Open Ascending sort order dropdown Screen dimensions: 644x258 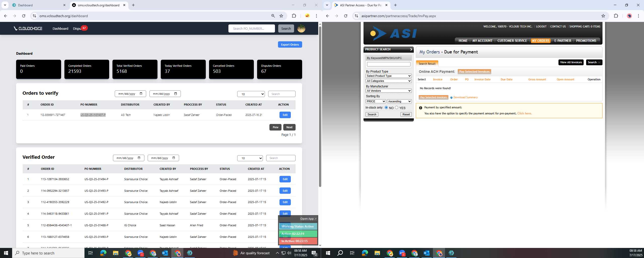(x=399, y=101)
